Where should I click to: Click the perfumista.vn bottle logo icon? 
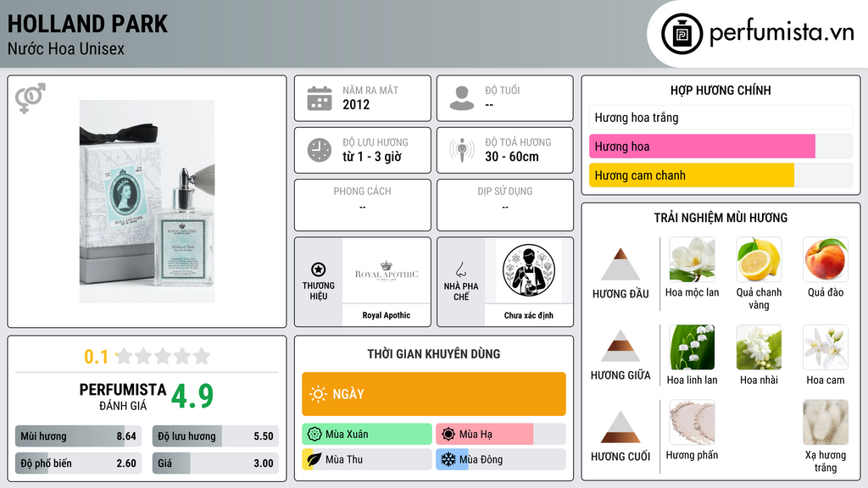pyautogui.click(x=682, y=34)
